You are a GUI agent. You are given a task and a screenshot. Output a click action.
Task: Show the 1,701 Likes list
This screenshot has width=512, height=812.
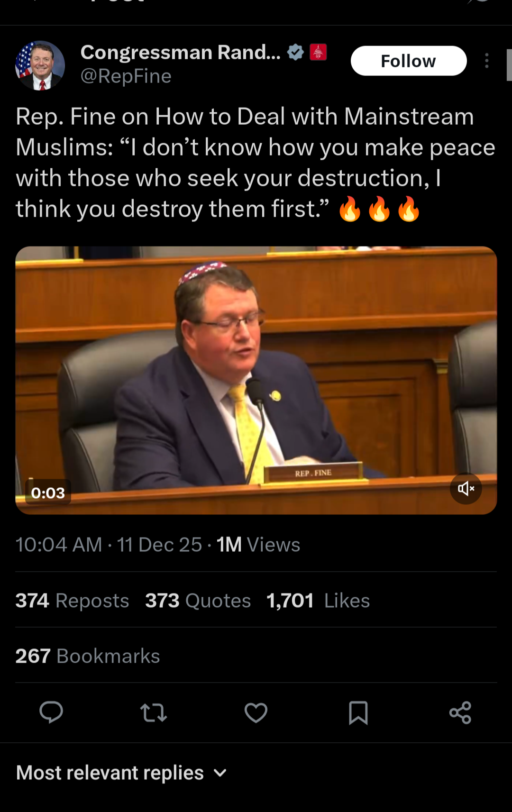[318, 601]
